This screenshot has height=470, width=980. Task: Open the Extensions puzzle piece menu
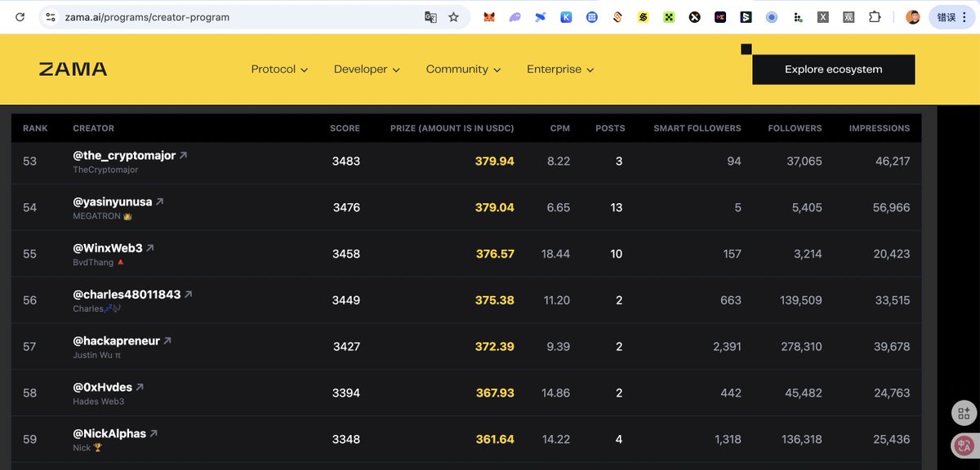[x=875, y=16]
